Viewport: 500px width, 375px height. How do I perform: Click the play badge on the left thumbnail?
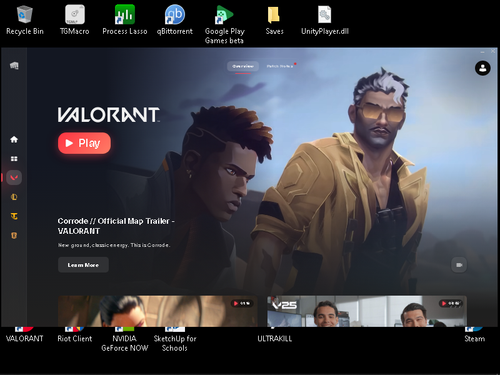pos(242,303)
